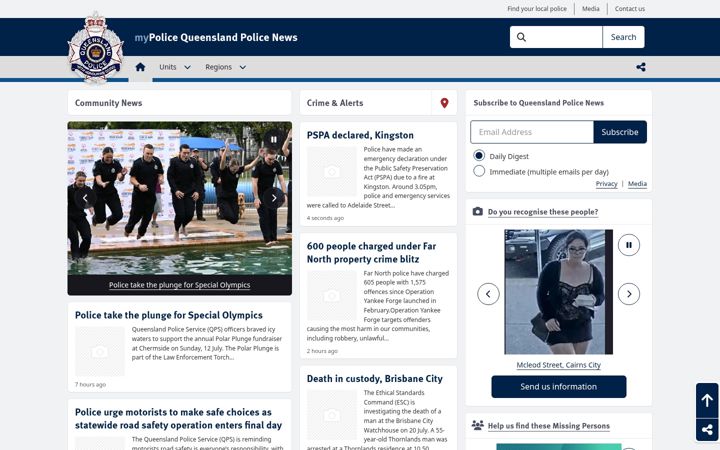The height and width of the screenshot is (450, 720).
Task: Click the back to top arrow
Action: [x=707, y=400]
